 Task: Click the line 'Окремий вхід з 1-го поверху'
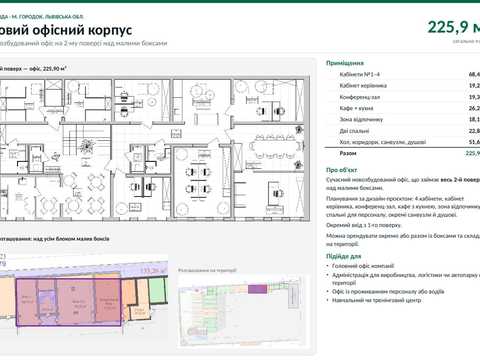(x=364, y=225)
